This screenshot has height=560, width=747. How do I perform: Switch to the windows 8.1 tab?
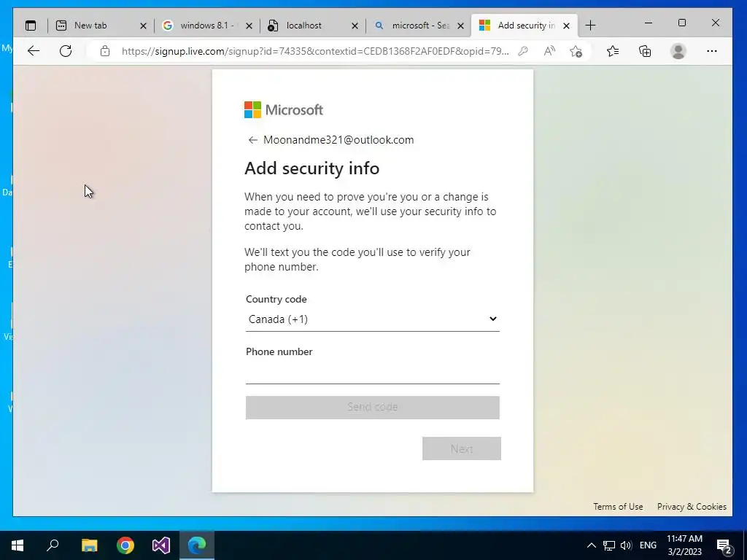click(x=206, y=26)
